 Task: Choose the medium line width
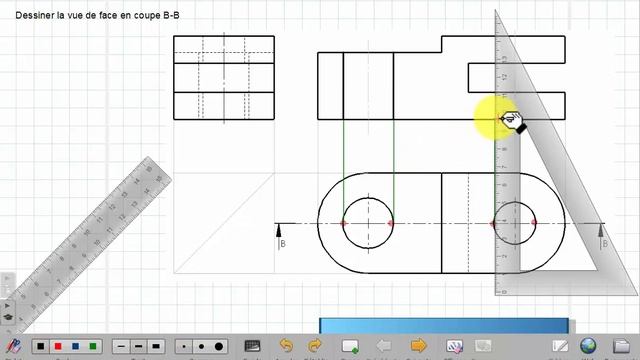point(138,347)
